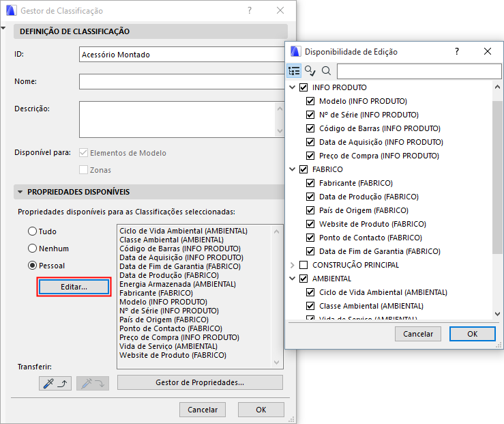Viewport: 504px width, 424px height.
Task: Uncheck País de Origem (FABRICO) checkbox
Action: click(310, 210)
